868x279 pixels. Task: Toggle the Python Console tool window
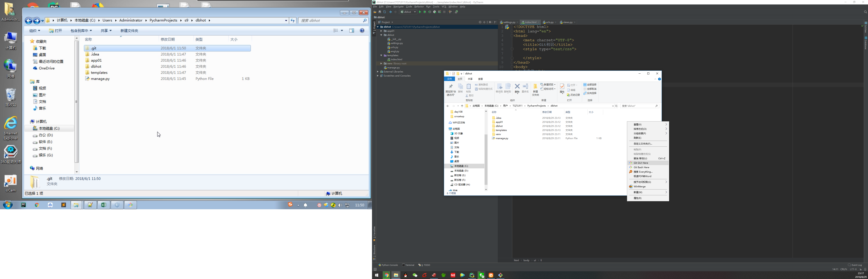click(389, 265)
